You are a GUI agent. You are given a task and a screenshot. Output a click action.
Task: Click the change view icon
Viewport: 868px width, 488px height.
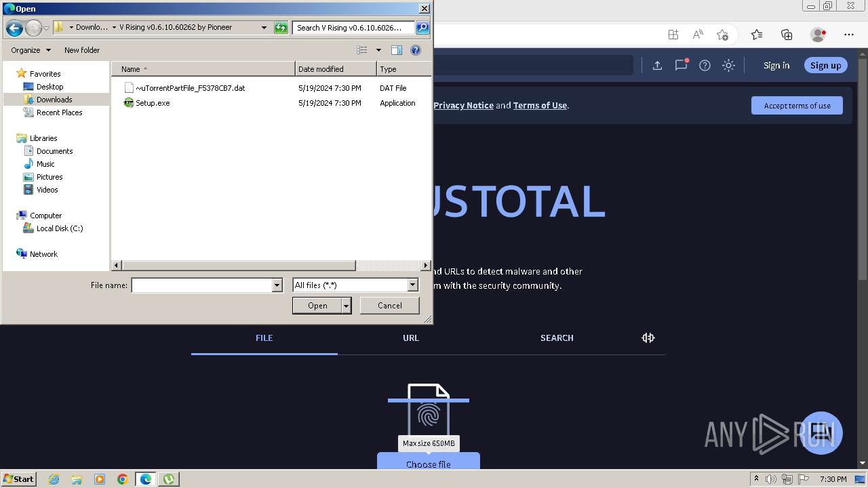tap(362, 50)
